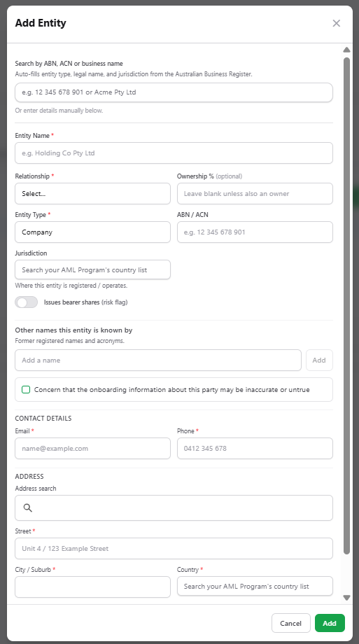Click 'Other names this entity is known by'
Image resolution: width=359 pixels, height=644 pixels.
coord(74,330)
